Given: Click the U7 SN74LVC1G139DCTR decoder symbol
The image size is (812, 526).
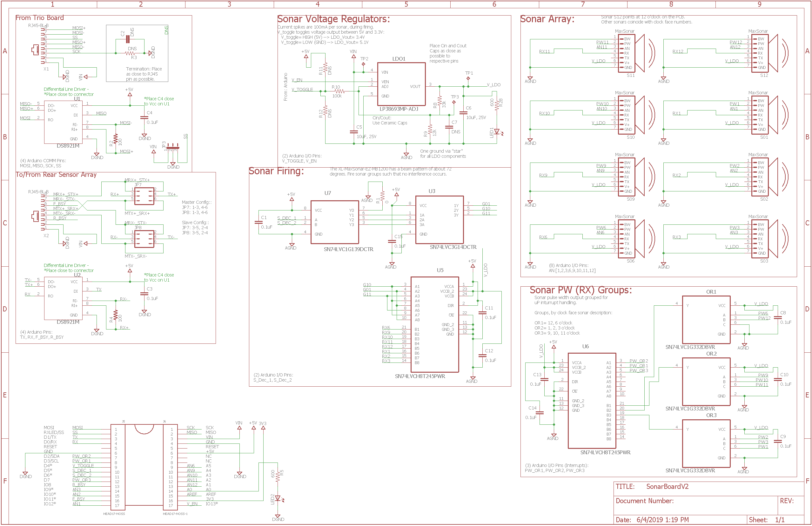Looking at the screenshot, I should pos(335,222).
